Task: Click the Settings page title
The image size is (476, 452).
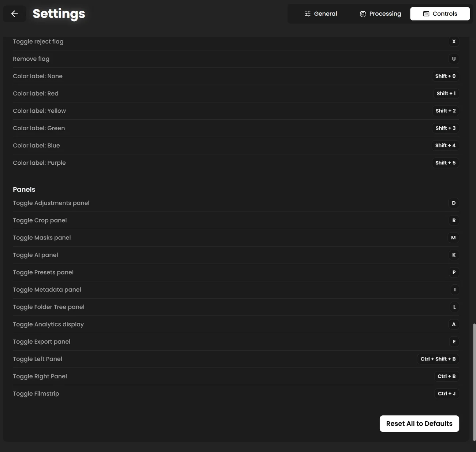Action: pos(59,14)
